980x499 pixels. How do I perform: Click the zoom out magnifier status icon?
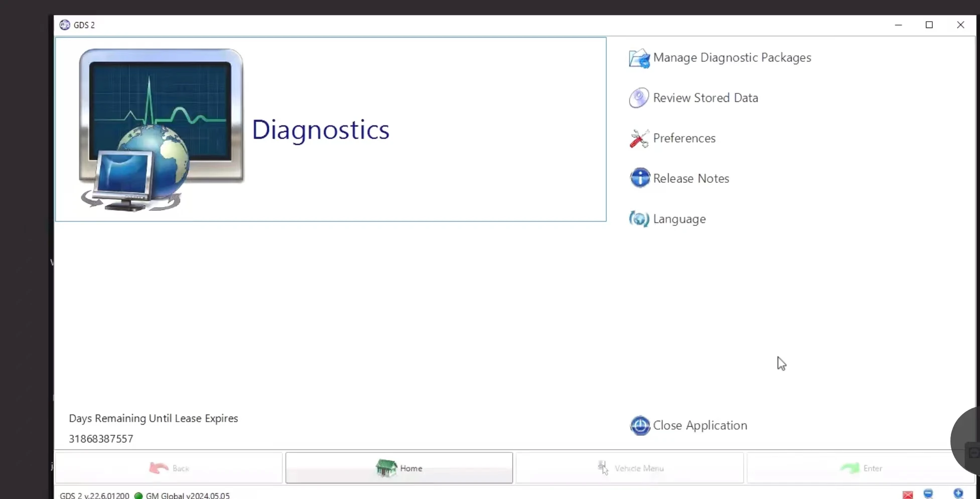928,494
